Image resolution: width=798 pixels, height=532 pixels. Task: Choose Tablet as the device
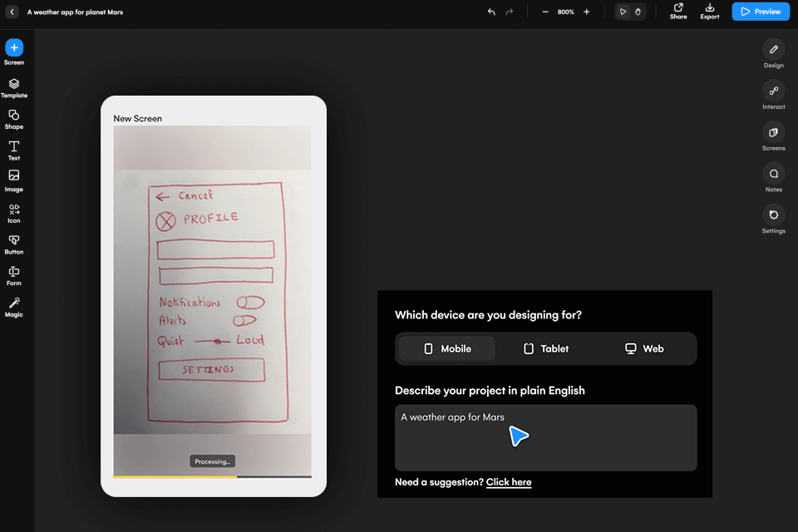coord(545,349)
